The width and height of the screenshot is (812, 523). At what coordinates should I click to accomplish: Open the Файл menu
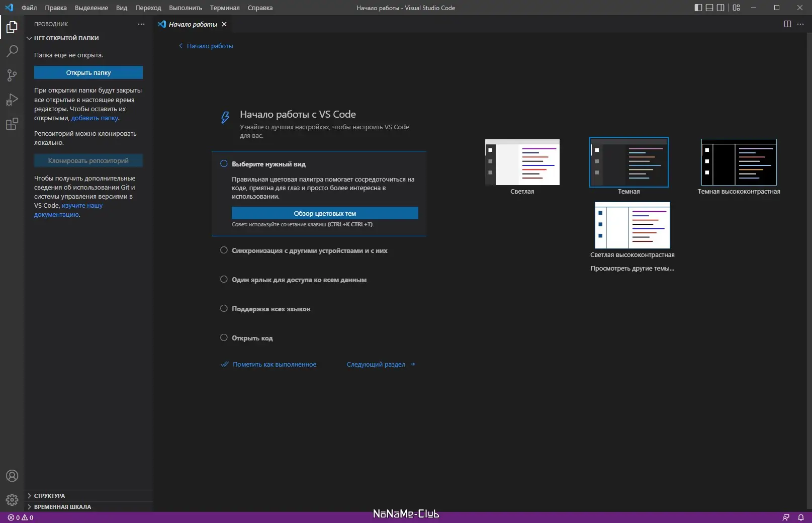click(x=29, y=8)
